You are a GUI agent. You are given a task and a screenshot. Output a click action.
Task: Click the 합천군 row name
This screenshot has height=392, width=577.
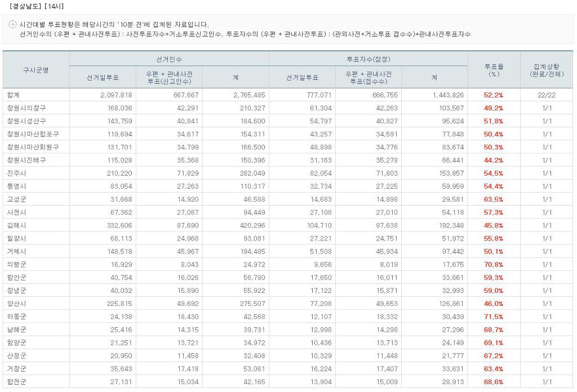click(x=16, y=382)
